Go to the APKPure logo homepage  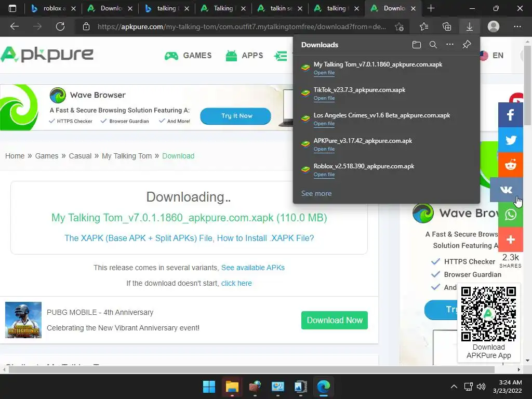point(47,55)
